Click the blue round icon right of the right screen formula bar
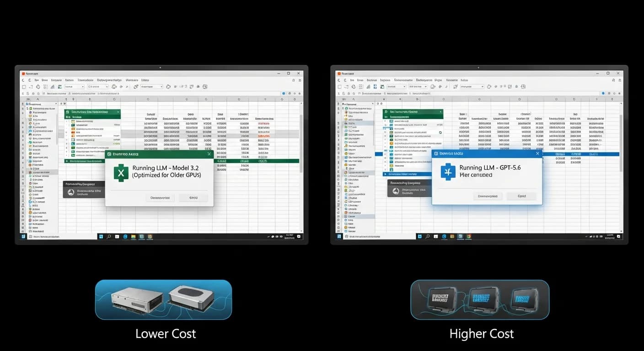This screenshot has width=644, height=351. [x=604, y=93]
